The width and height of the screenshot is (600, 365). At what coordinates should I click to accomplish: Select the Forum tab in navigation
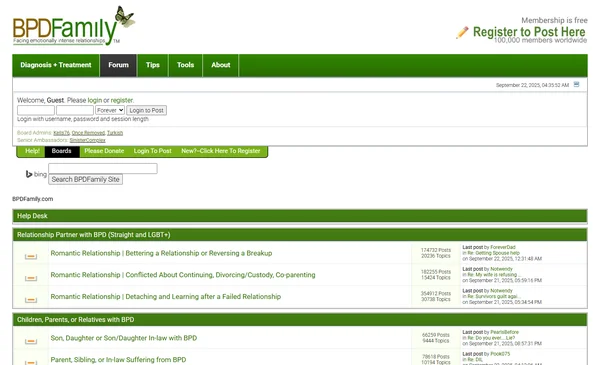pyautogui.click(x=118, y=65)
